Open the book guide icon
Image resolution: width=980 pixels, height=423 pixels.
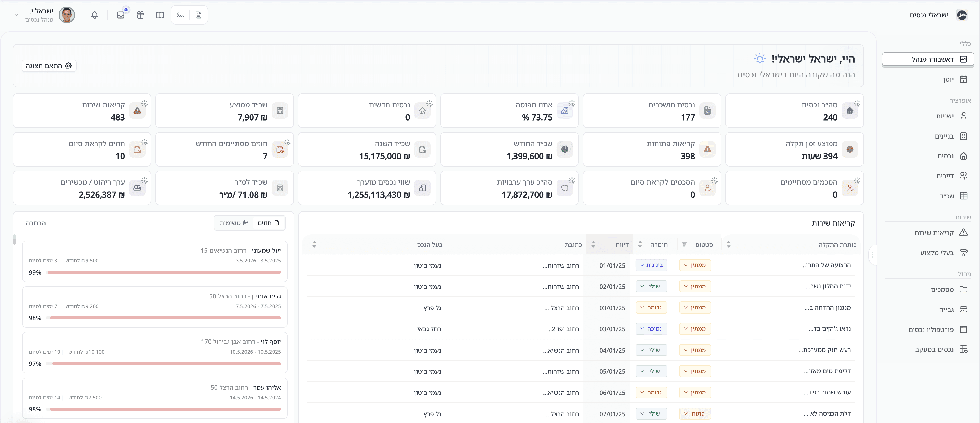point(160,15)
